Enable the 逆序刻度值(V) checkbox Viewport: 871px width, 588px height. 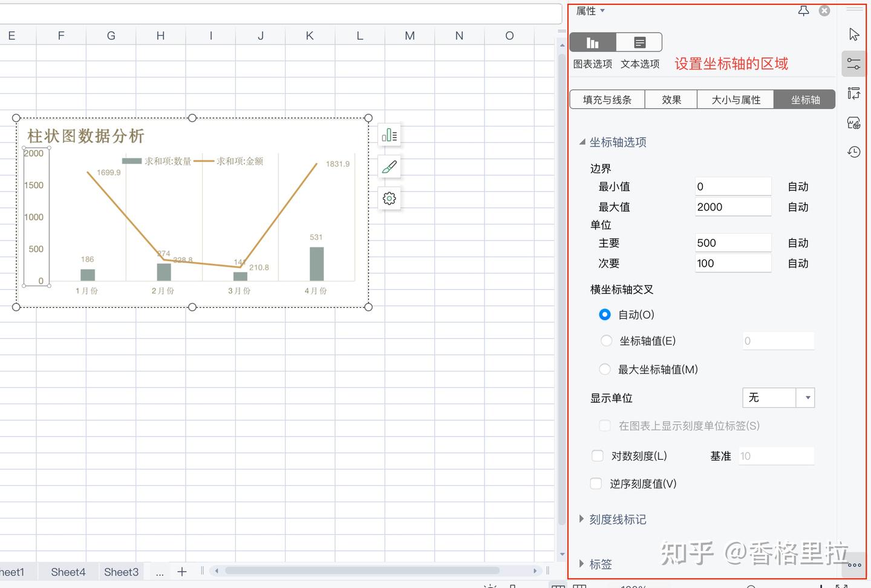pyautogui.click(x=596, y=483)
